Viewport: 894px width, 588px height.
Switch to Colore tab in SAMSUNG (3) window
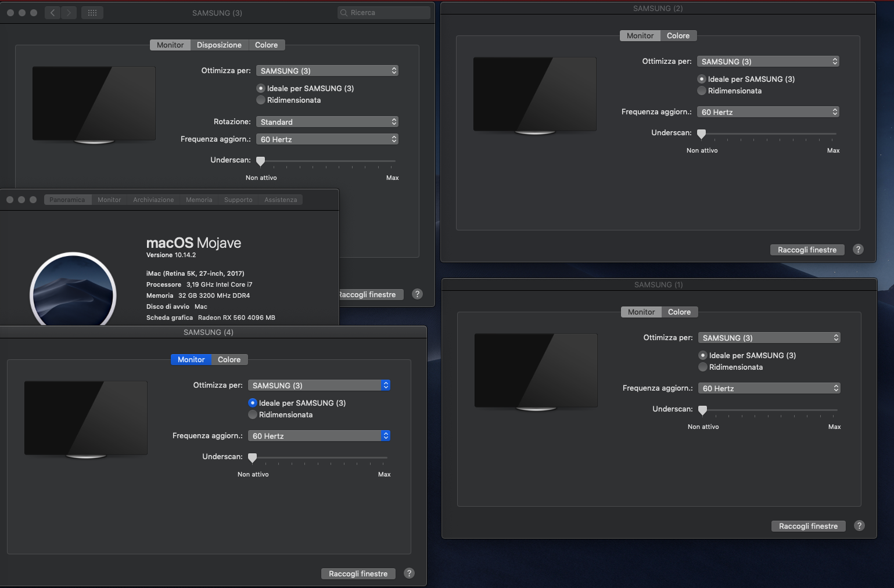(x=267, y=45)
